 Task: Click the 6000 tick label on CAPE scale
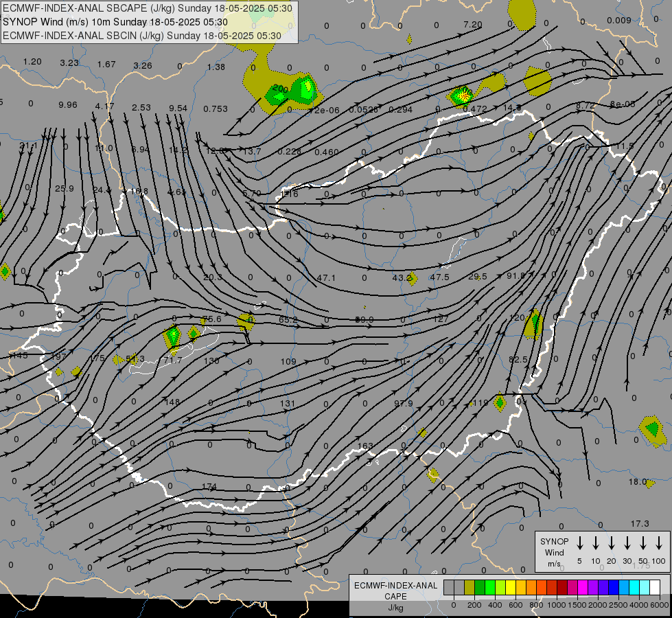click(x=660, y=605)
